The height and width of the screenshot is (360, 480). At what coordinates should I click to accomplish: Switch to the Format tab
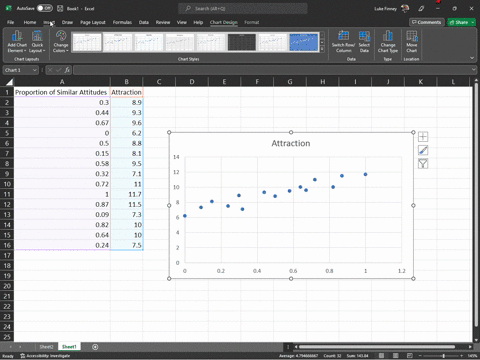pos(251,22)
